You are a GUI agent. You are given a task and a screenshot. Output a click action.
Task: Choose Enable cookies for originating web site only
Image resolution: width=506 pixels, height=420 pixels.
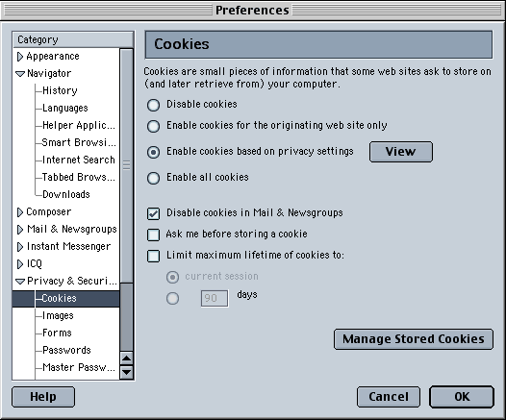pos(153,126)
